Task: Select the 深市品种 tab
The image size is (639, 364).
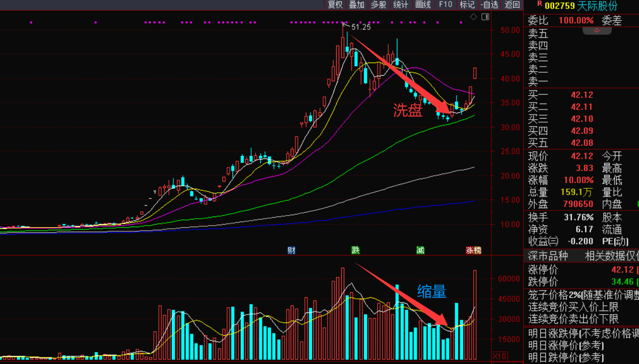Action: point(548,256)
